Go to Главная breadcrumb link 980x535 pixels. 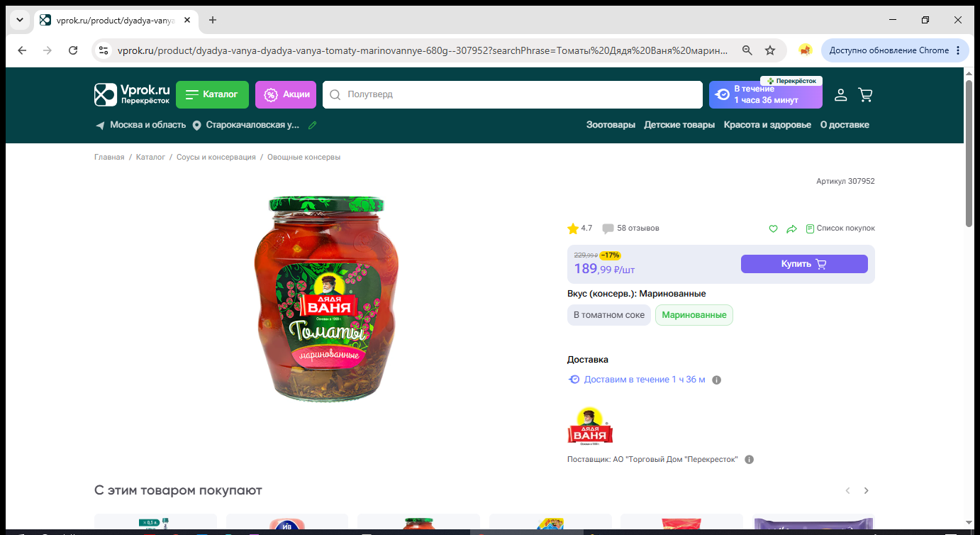pyautogui.click(x=109, y=158)
